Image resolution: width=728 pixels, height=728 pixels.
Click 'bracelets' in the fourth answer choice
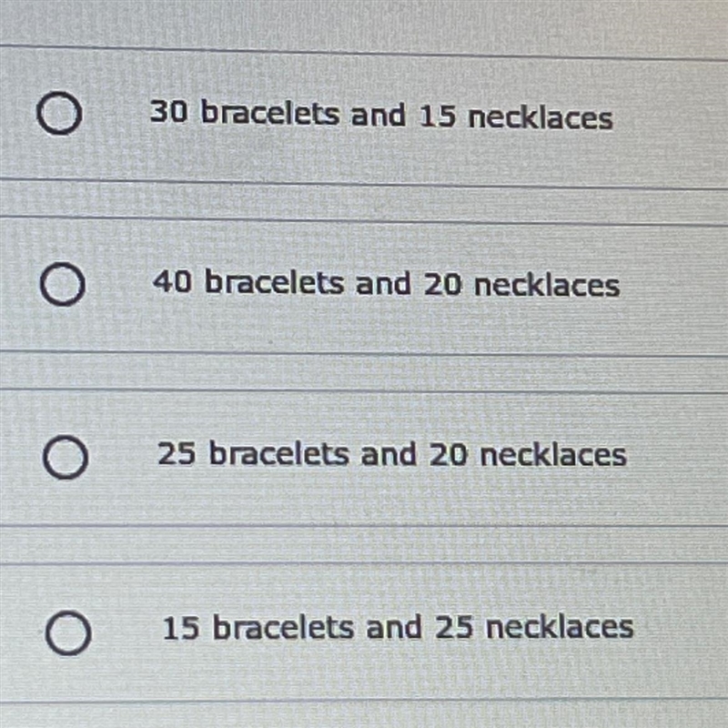tap(284, 627)
